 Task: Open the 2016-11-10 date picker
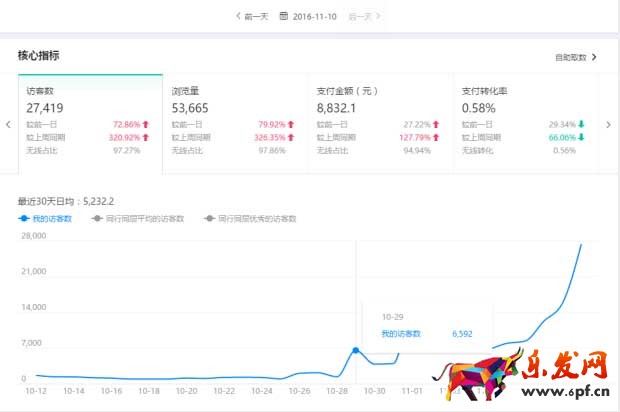coord(316,16)
